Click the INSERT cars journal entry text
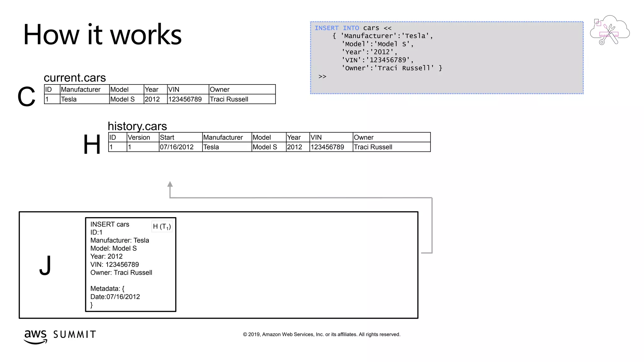 pos(110,224)
